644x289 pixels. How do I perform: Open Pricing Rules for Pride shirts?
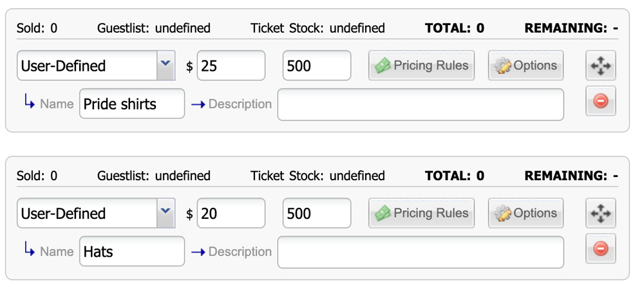(421, 66)
